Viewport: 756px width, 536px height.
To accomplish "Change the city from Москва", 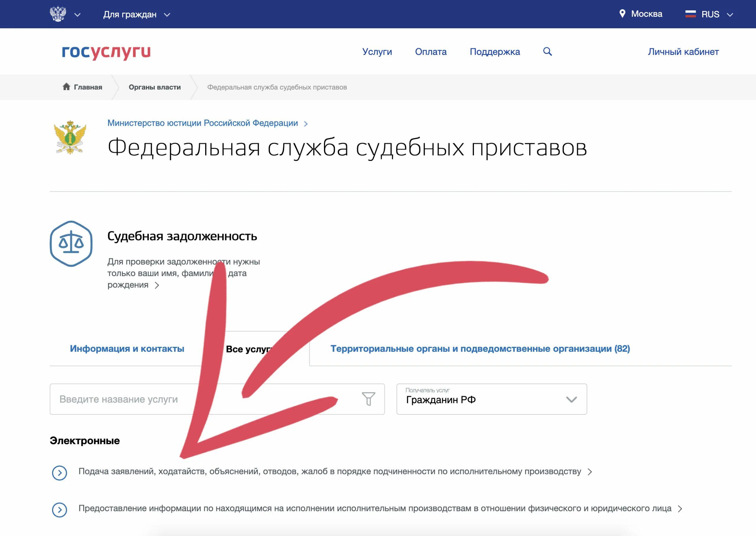I will point(646,14).
